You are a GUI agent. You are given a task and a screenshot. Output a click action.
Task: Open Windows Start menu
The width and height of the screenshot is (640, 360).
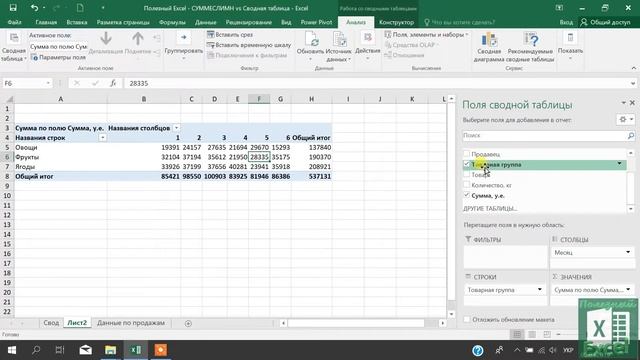click(11, 350)
